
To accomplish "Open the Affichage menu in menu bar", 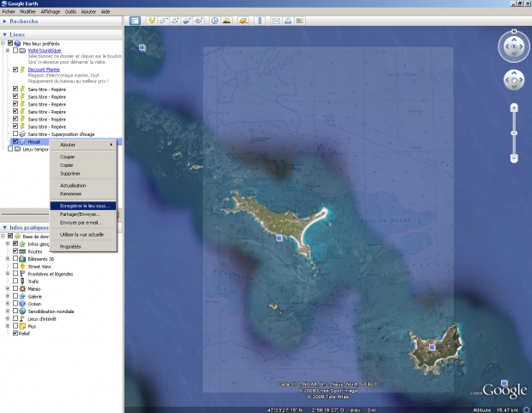I will pyautogui.click(x=51, y=11).
